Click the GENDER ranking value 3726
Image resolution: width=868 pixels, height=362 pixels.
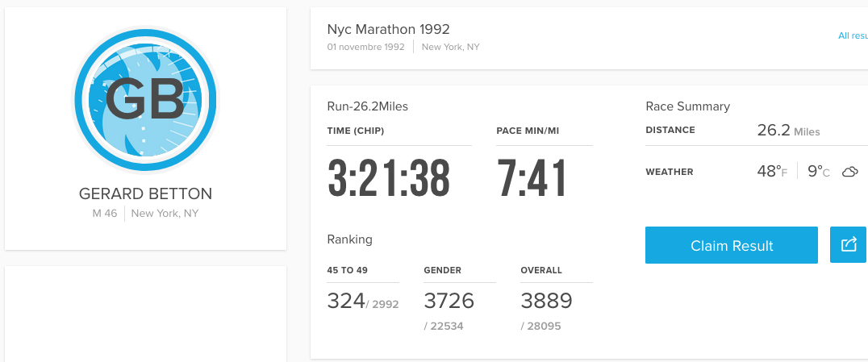(449, 301)
